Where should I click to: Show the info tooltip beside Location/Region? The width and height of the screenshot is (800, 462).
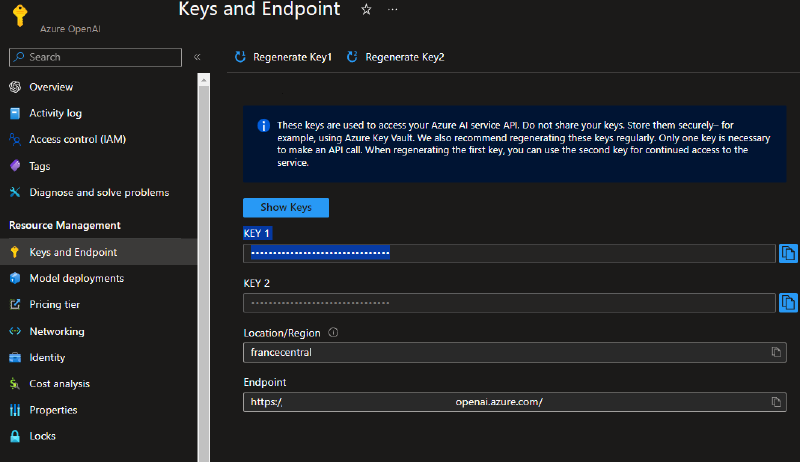coord(333,333)
